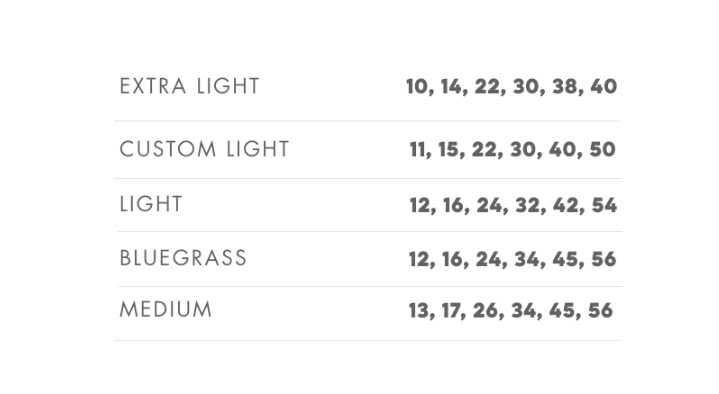Select the EXTRA LIGHT label
This screenshot has width=719, height=394.
[x=189, y=86]
